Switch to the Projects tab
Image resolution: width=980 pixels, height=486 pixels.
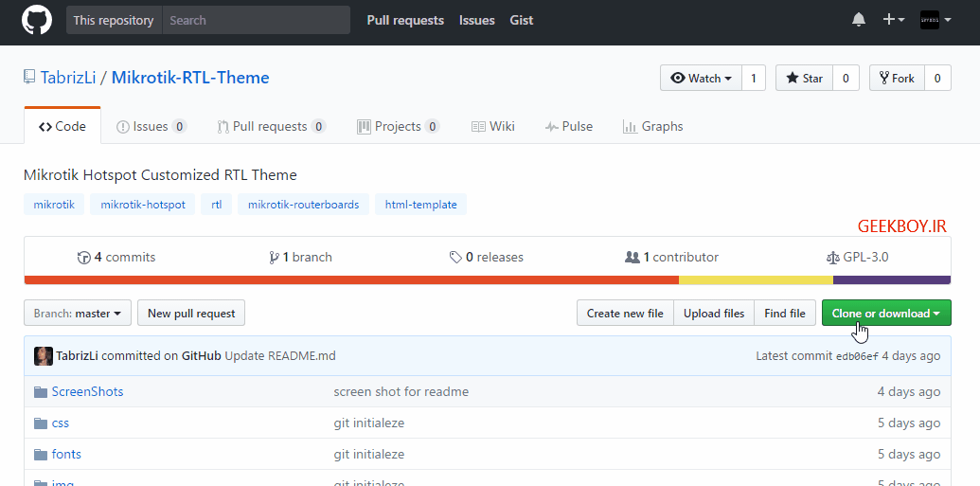398,126
